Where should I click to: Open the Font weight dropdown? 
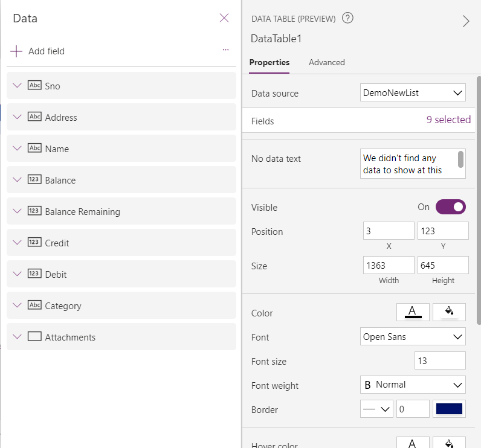click(413, 385)
